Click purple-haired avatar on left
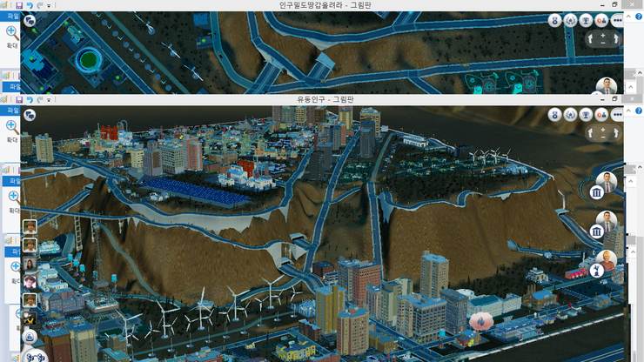Image resolution: width=644 pixels, height=362 pixels. 30,282
